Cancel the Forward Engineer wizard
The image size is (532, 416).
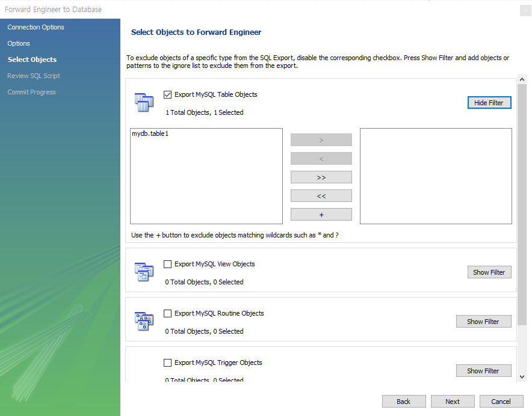click(x=501, y=402)
